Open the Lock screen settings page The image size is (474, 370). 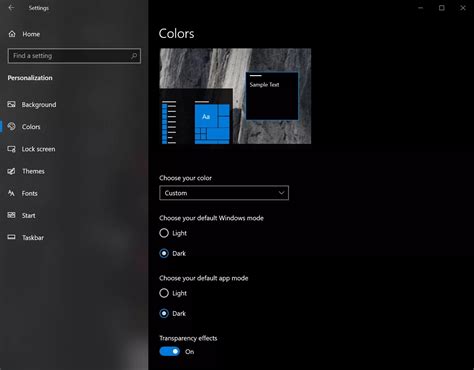[38, 149]
